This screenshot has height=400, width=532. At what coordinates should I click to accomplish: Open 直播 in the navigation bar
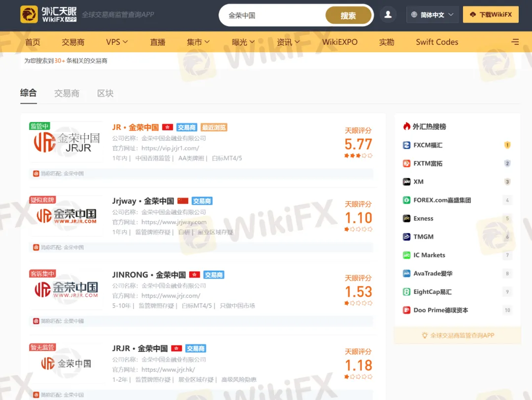[x=158, y=42]
